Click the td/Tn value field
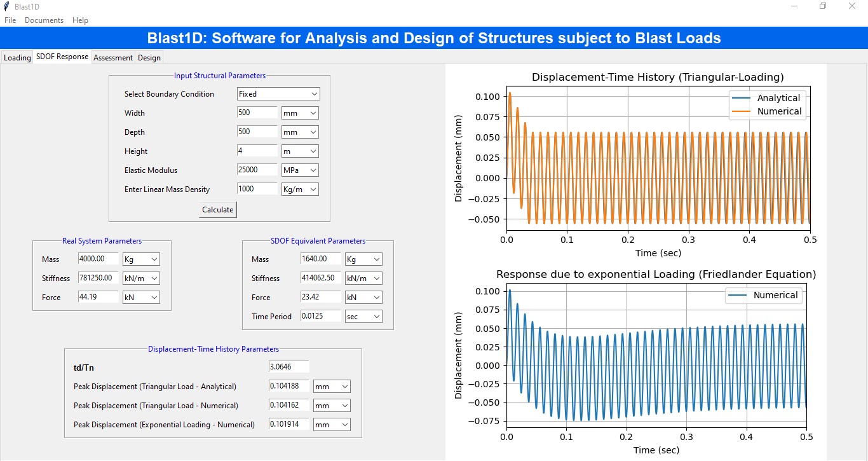Viewport: 868px width, 461px height. tap(289, 367)
